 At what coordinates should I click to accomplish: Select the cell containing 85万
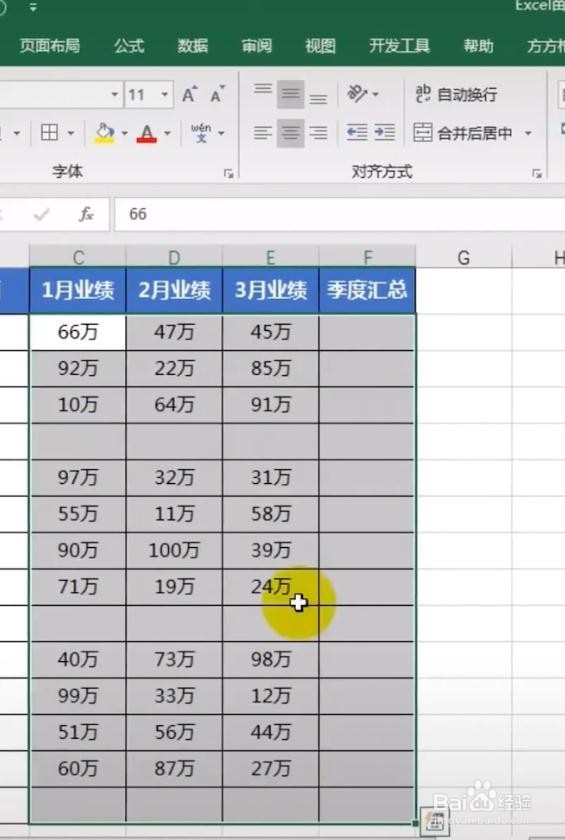pos(270,369)
